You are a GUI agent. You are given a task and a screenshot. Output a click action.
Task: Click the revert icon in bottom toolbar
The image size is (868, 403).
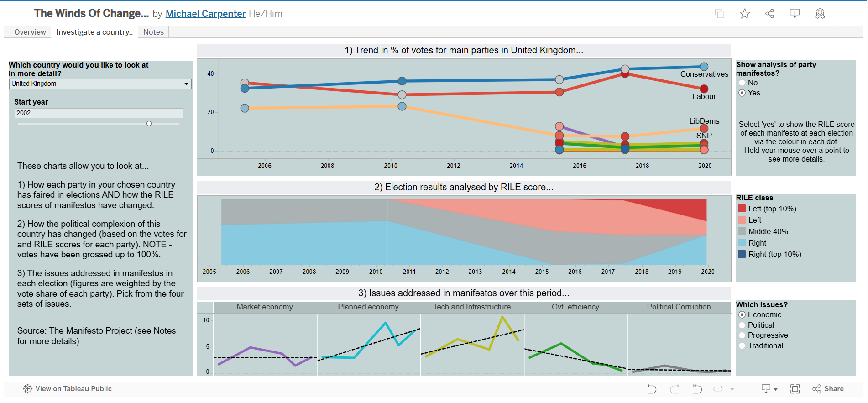(x=697, y=389)
